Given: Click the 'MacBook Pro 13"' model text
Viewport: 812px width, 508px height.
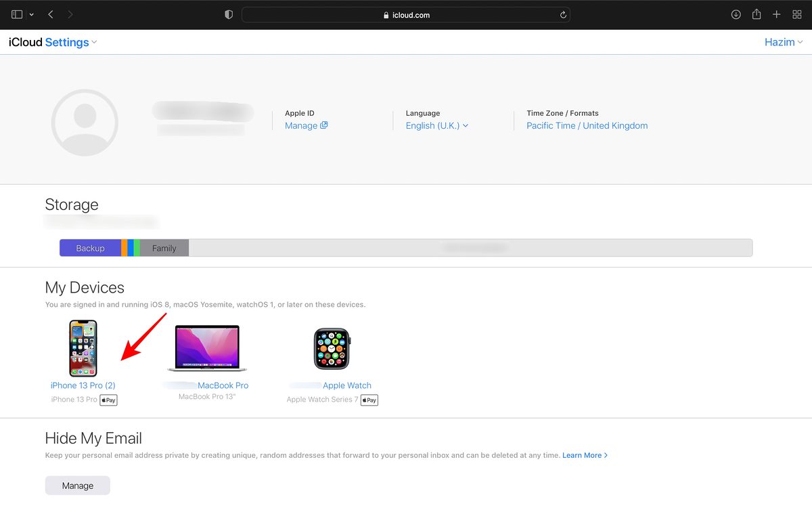Looking at the screenshot, I should point(207,396).
